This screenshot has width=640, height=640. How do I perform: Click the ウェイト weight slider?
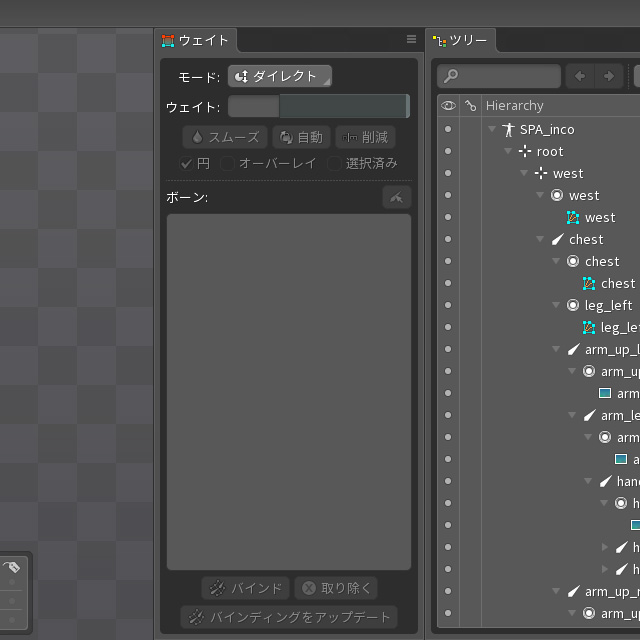(318, 106)
